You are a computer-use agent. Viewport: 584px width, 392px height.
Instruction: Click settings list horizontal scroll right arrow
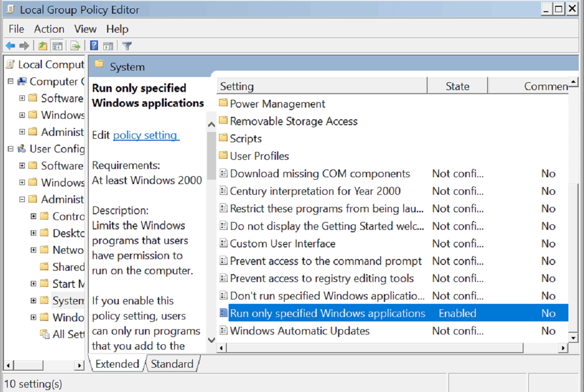coord(563,348)
